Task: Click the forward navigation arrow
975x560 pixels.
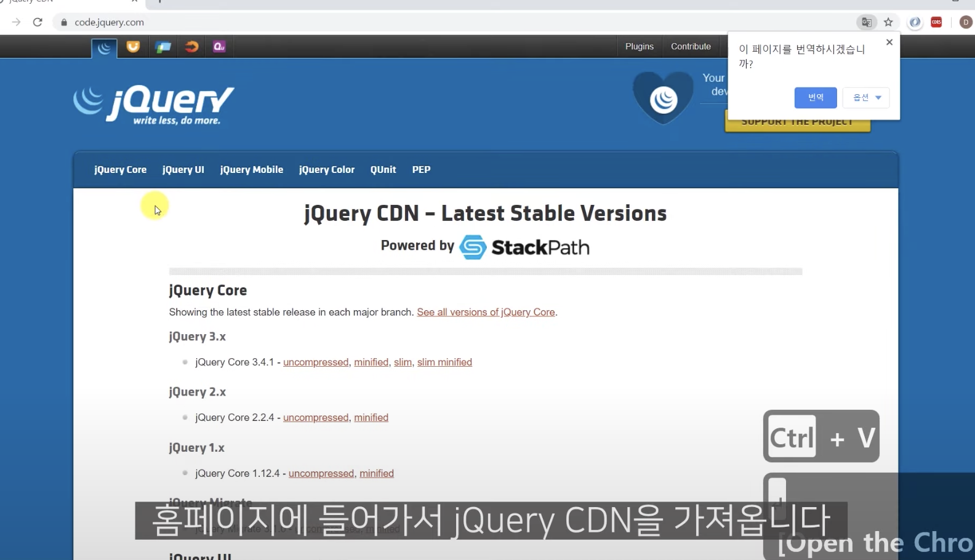Action: [16, 22]
